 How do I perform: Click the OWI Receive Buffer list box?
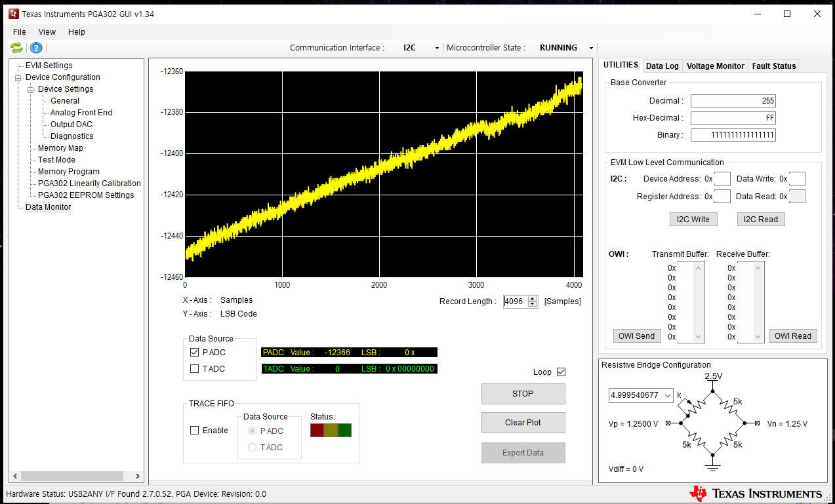(750, 302)
